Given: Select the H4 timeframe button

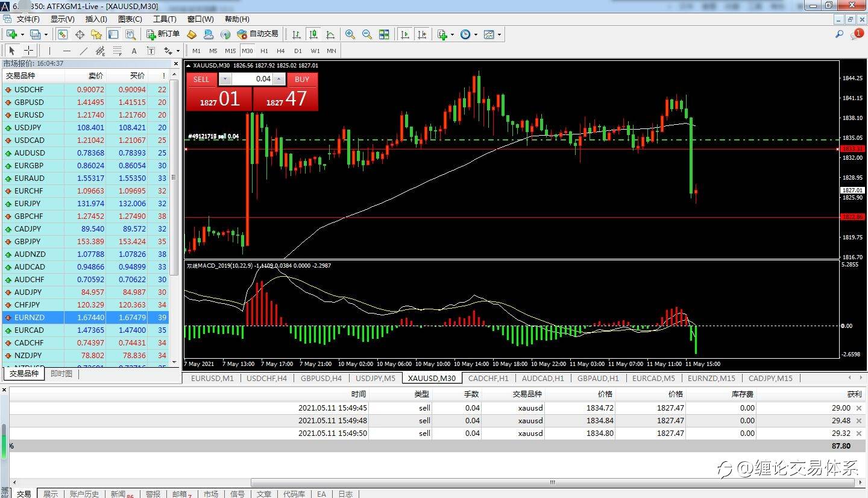Looking at the screenshot, I should pos(281,51).
